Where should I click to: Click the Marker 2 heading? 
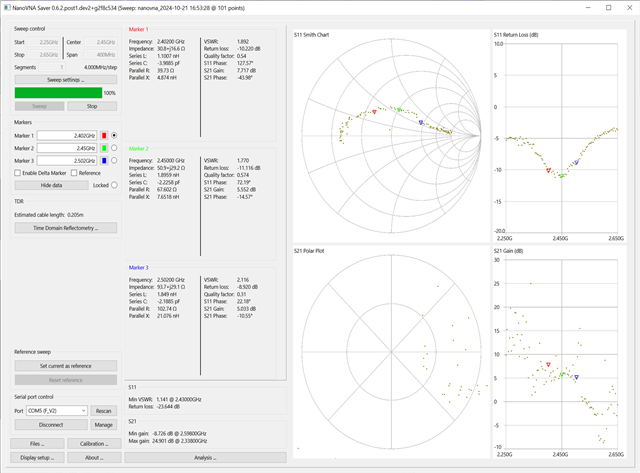point(139,149)
